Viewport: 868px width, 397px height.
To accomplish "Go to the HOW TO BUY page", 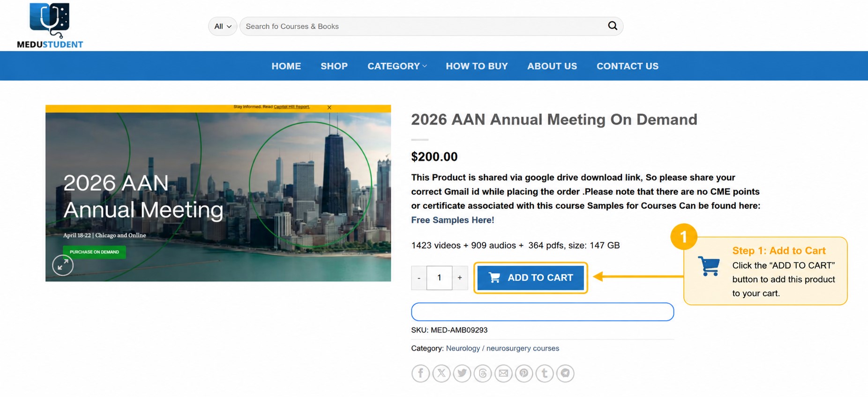I will point(477,66).
